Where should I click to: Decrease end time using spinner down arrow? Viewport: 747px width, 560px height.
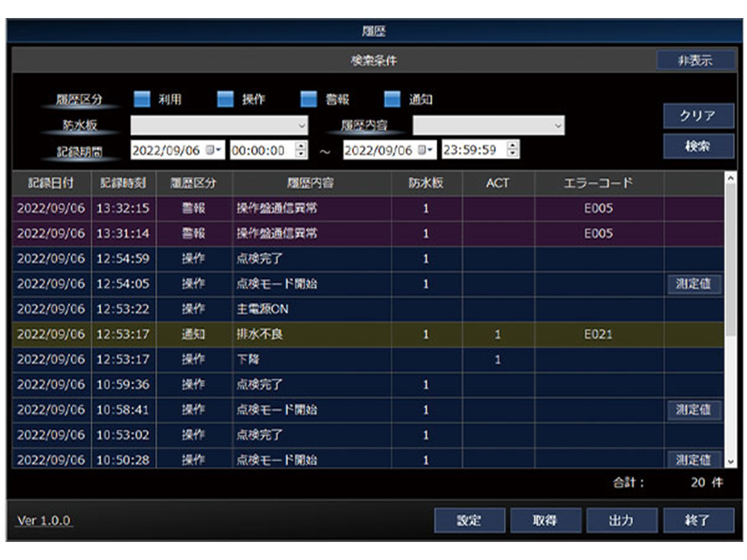tap(512, 154)
